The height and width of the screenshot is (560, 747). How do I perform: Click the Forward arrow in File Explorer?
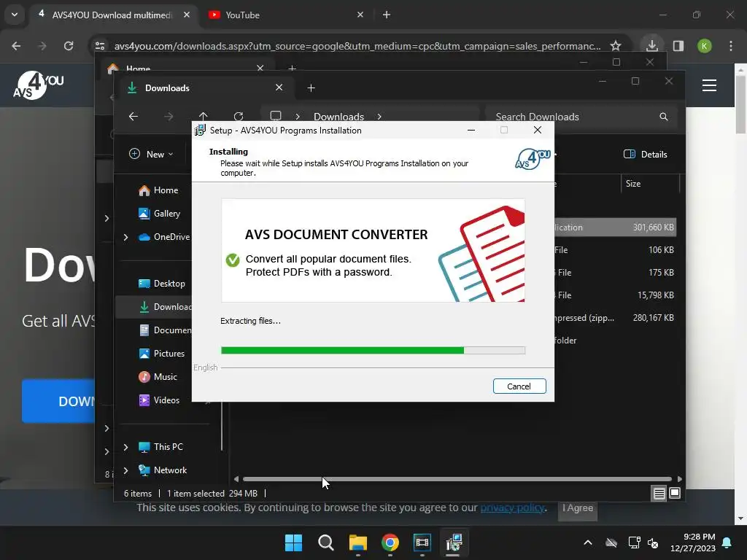click(169, 117)
